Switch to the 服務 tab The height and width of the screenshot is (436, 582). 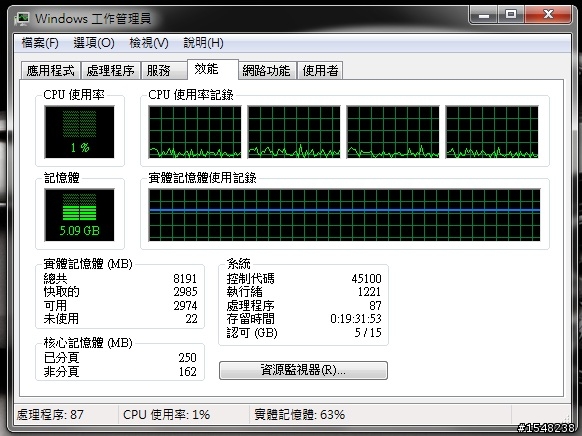[164, 71]
